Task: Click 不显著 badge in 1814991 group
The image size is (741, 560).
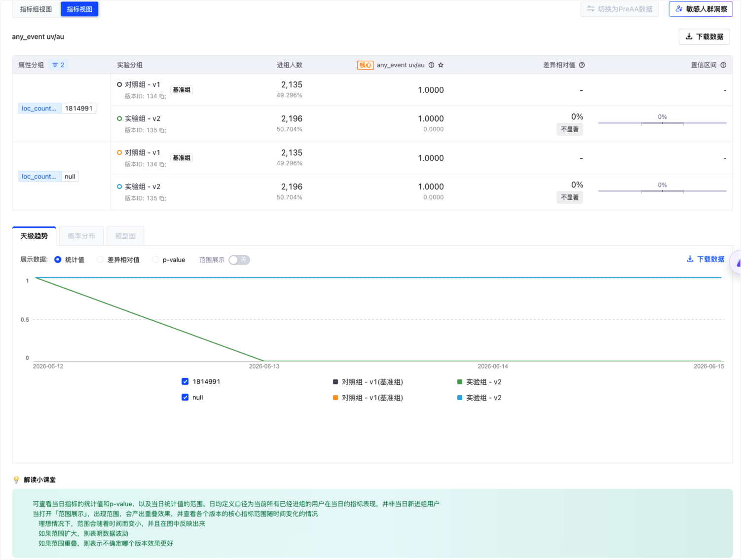Action: tap(570, 129)
